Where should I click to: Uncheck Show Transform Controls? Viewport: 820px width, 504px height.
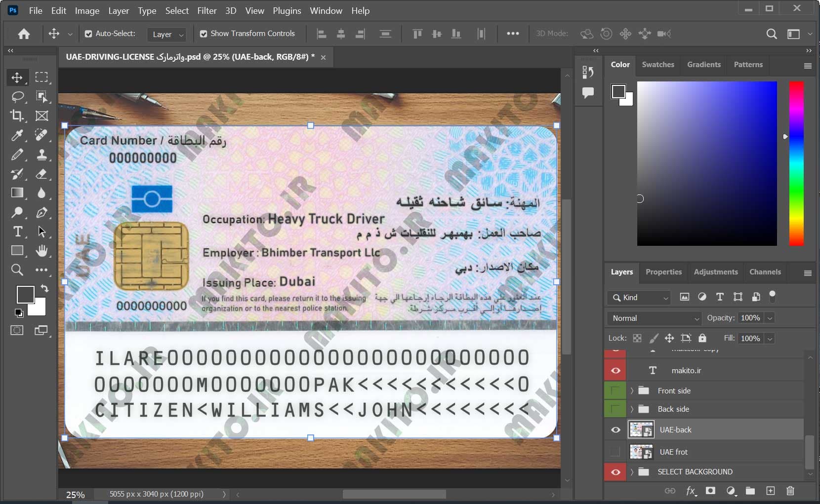(204, 34)
